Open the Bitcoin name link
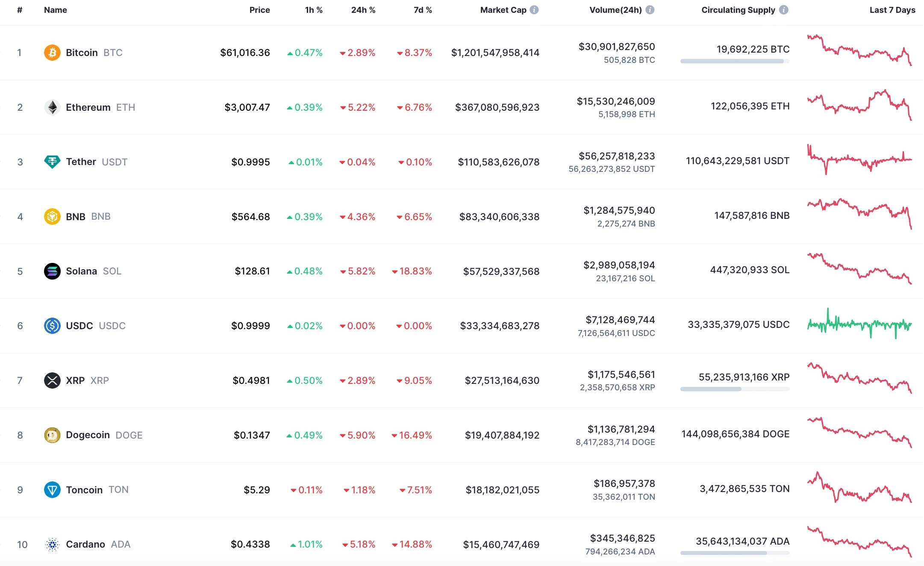Image resolution: width=924 pixels, height=566 pixels. tap(82, 53)
